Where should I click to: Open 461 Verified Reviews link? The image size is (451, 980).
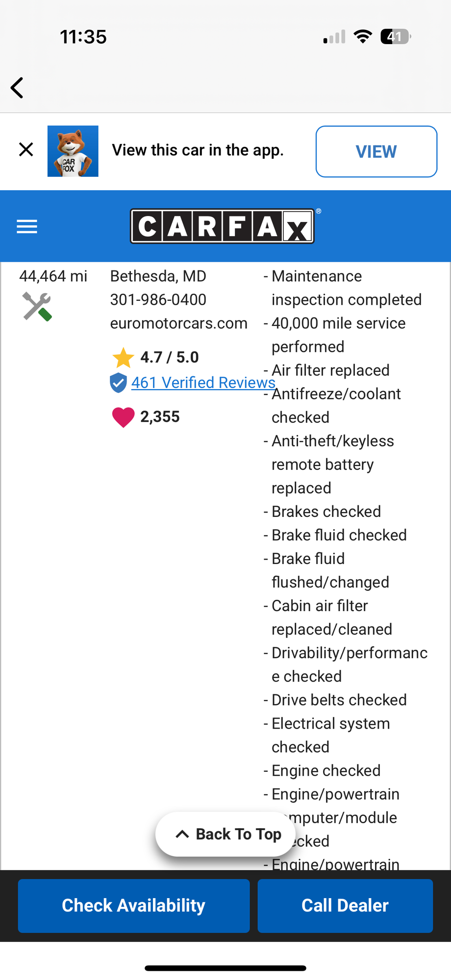click(203, 382)
